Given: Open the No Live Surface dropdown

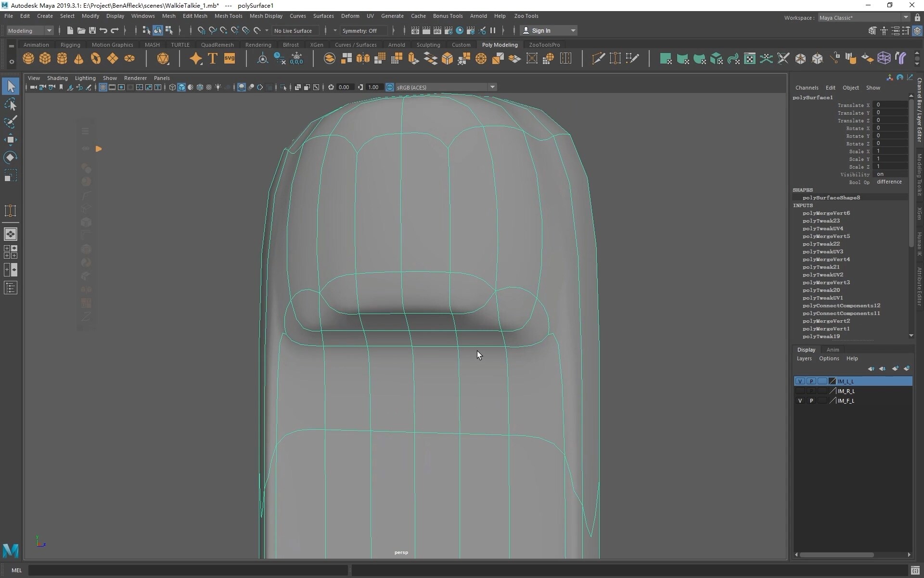Looking at the screenshot, I should tap(294, 30).
